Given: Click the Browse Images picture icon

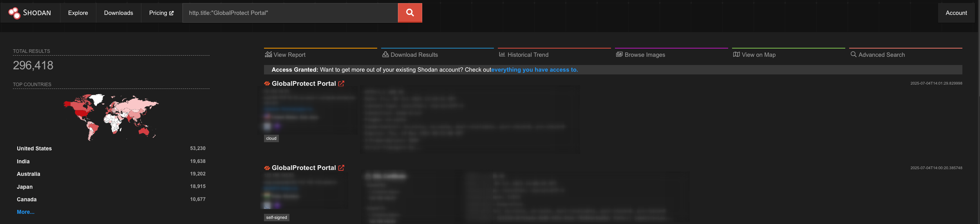Looking at the screenshot, I should (619, 54).
